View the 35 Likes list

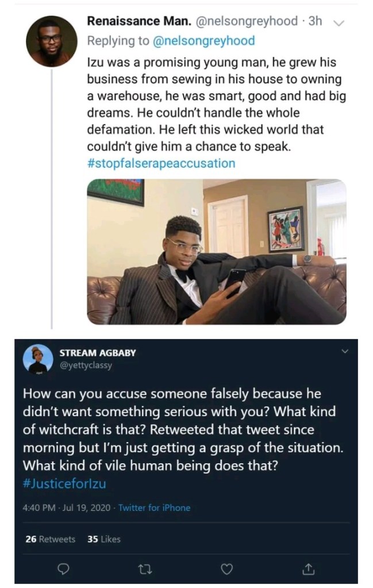pyautogui.click(x=103, y=539)
